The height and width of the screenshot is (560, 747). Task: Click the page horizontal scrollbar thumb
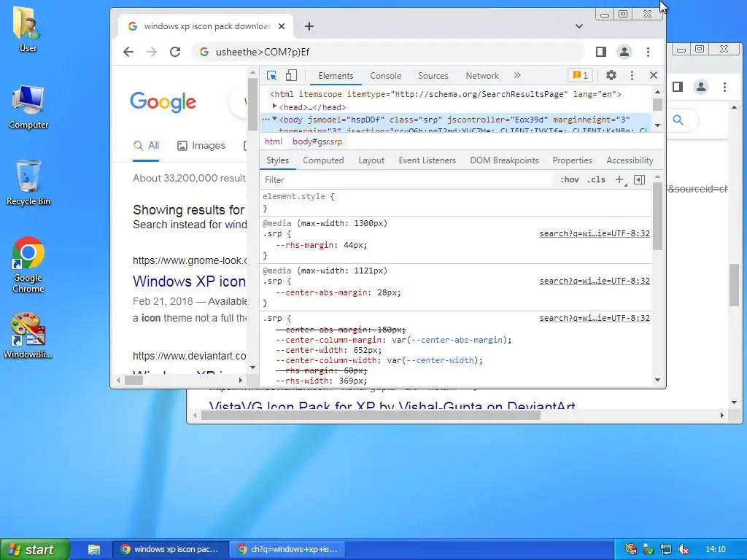coord(134,380)
